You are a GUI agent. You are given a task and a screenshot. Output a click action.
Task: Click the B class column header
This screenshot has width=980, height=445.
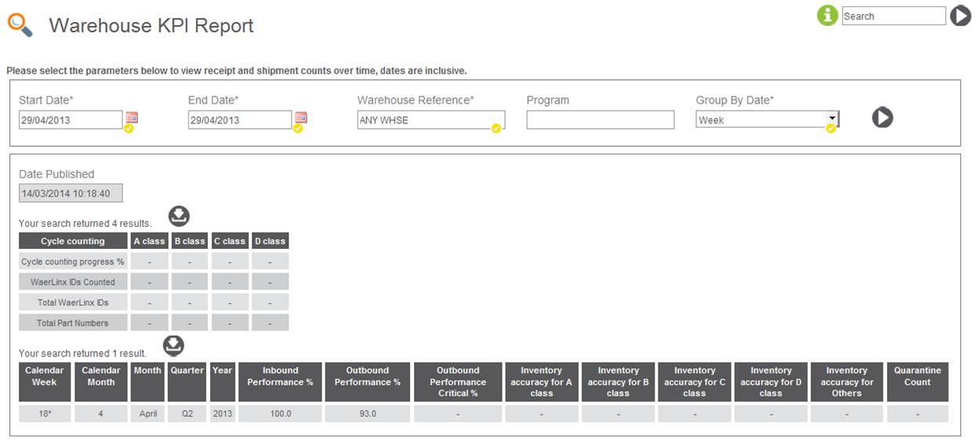click(x=190, y=241)
